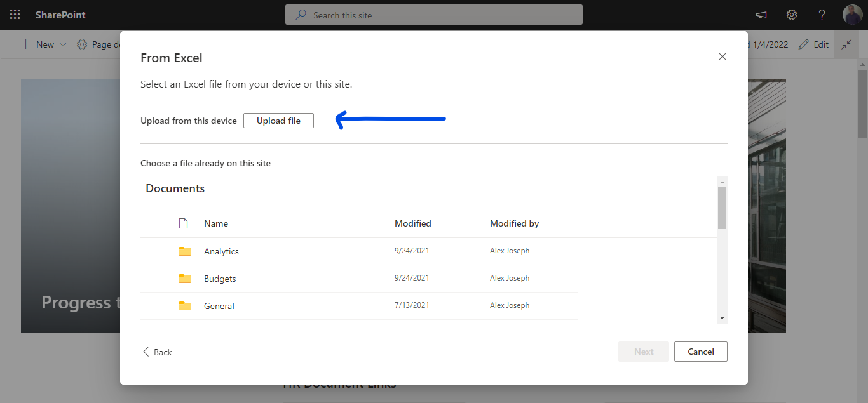Expand the New dropdown chevron
Viewport: 868px width, 403px height.
62,44
